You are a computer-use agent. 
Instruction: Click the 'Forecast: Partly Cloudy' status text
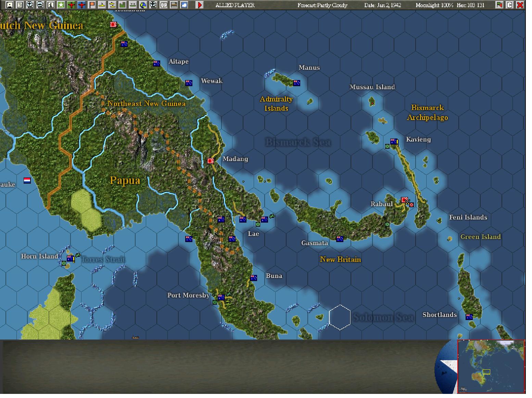point(322,5)
